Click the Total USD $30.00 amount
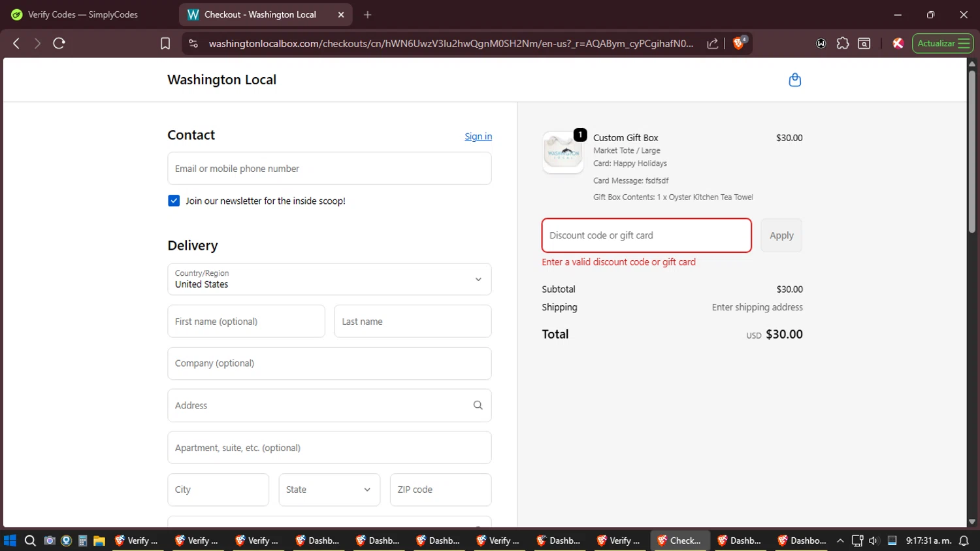This screenshot has height=551, width=980. pyautogui.click(x=775, y=334)
